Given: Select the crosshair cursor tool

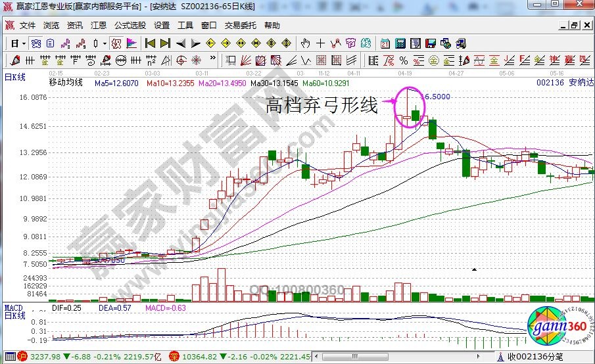Looking at the screenshot, I should point(321,43).
